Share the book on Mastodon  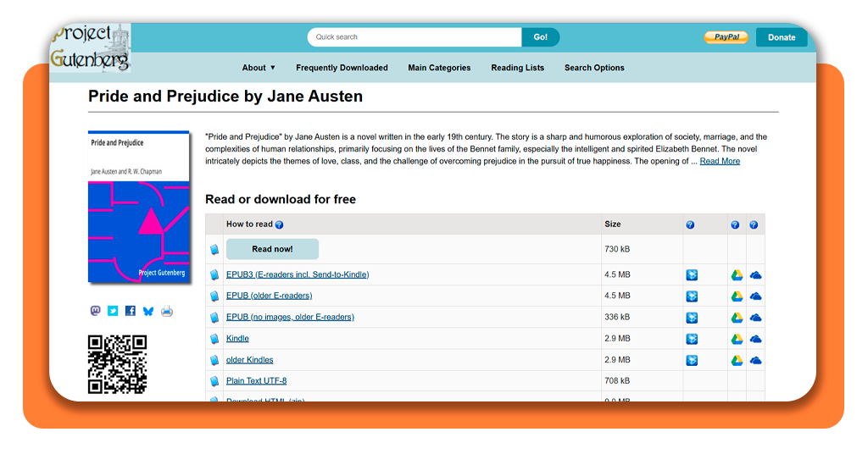click(95, 311)
